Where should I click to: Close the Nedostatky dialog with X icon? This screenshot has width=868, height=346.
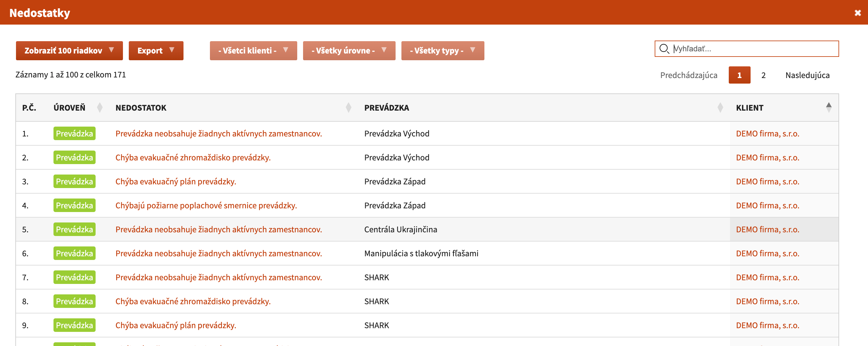pyautogui.click(x=858, y=13)
